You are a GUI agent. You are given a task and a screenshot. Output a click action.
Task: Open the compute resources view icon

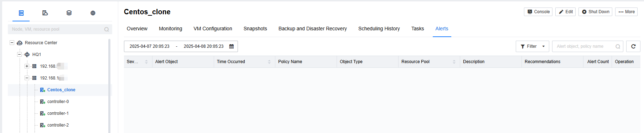pyautogui.click(x=21, y=13)
